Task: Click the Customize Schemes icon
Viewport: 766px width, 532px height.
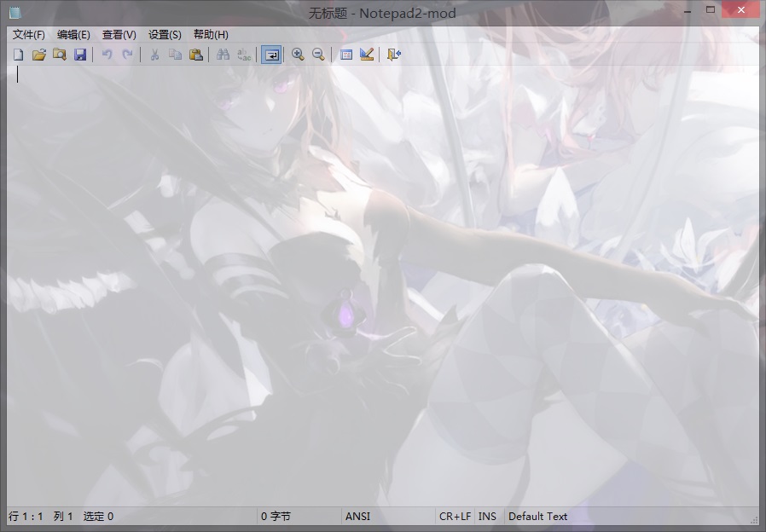Action: 367,55
